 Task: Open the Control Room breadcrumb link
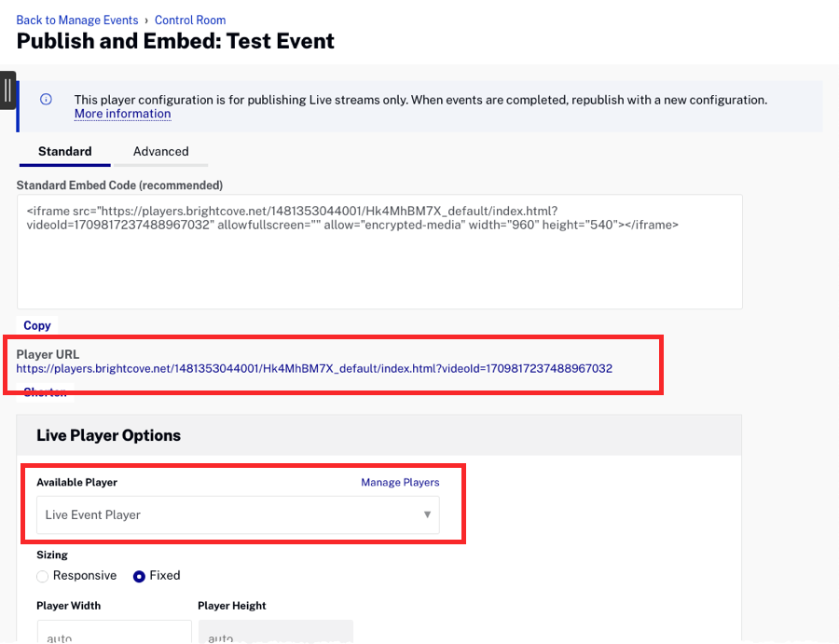[x=190, y=20]
